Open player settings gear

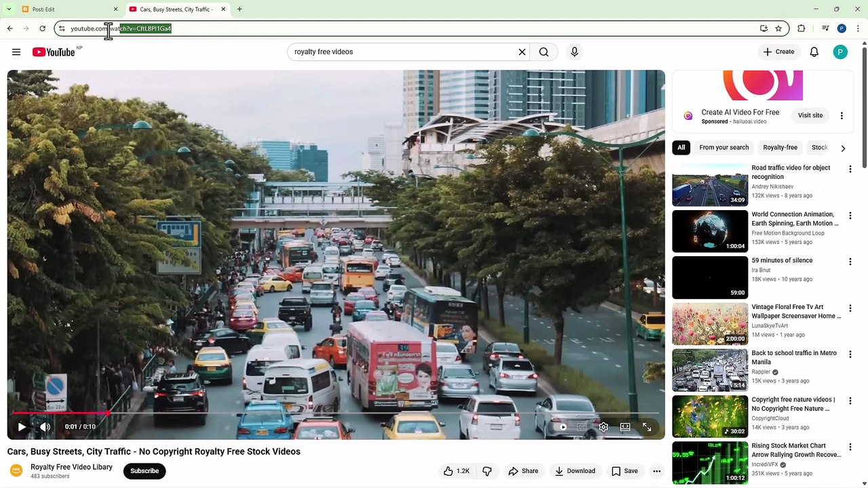pos(604,427)
